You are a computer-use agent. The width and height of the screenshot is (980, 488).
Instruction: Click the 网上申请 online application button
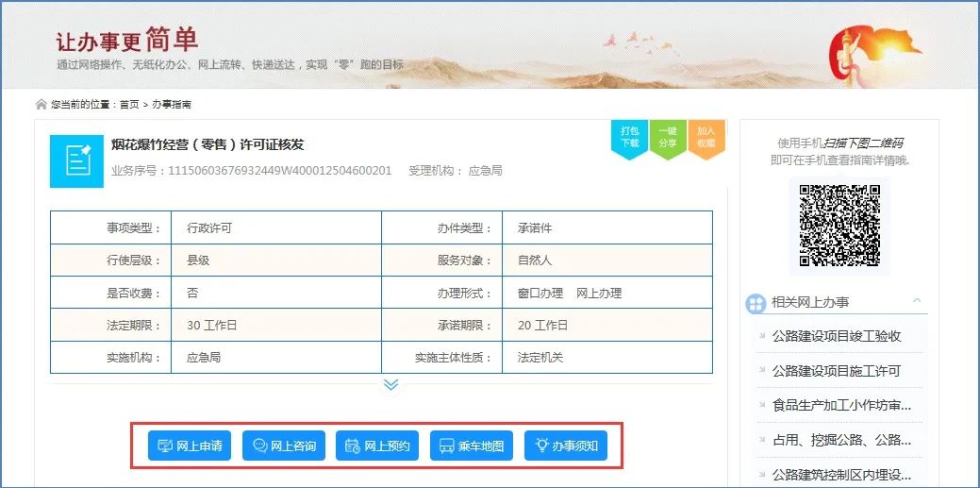[x=190, y=446]
